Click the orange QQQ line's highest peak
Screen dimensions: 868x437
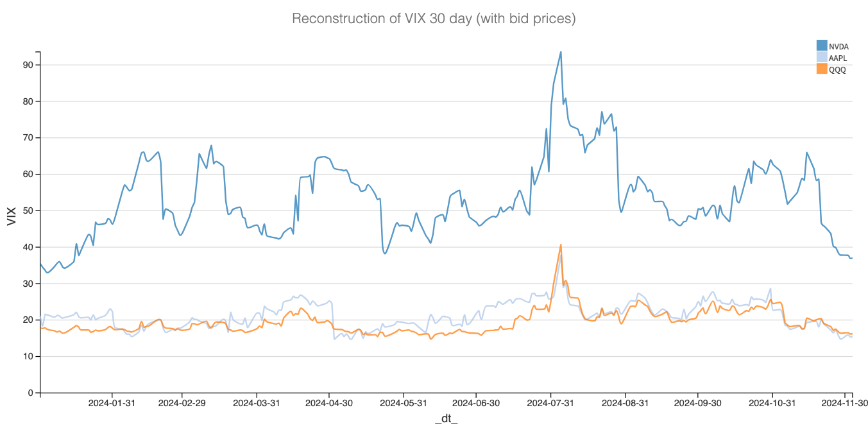click(x=561, y=244)
